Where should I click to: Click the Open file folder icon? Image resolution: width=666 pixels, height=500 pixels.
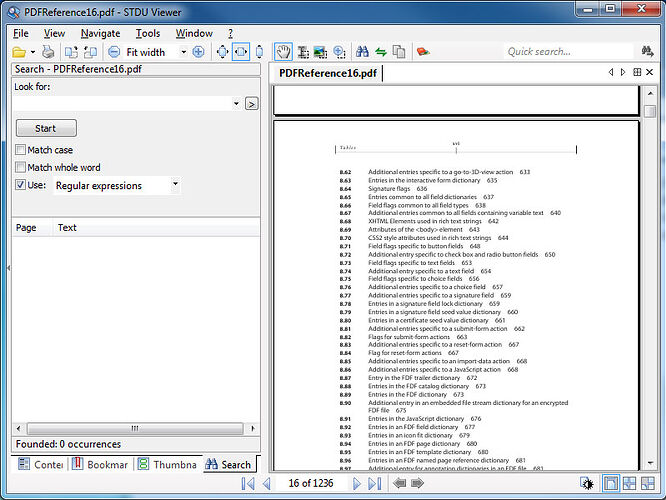[19, 52]
